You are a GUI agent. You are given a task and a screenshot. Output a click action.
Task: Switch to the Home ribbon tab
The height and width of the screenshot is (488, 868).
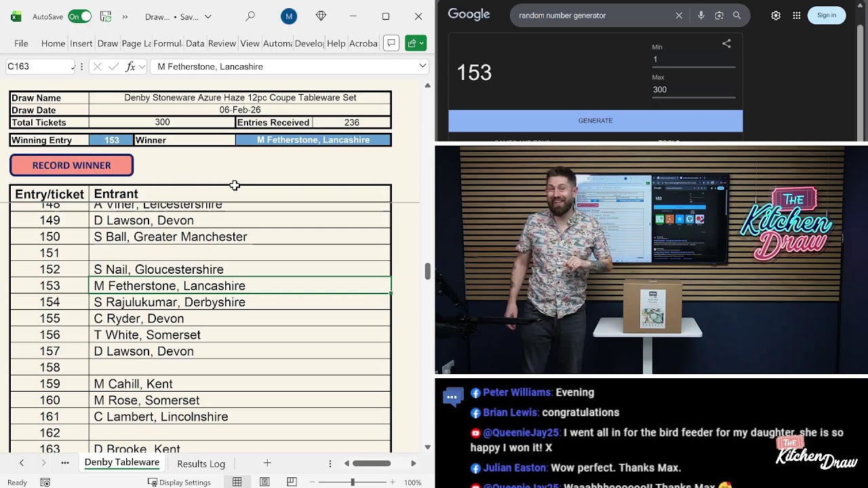(53, 43)
